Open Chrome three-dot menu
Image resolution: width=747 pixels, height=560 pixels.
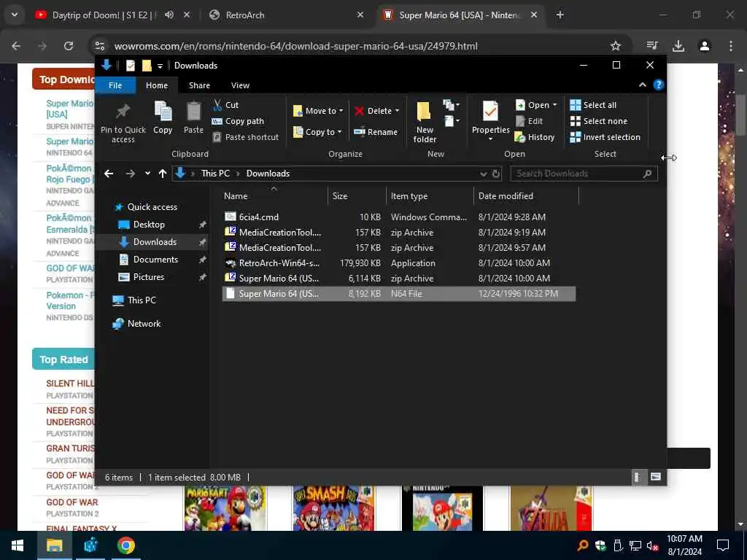(x=731, y=46)
